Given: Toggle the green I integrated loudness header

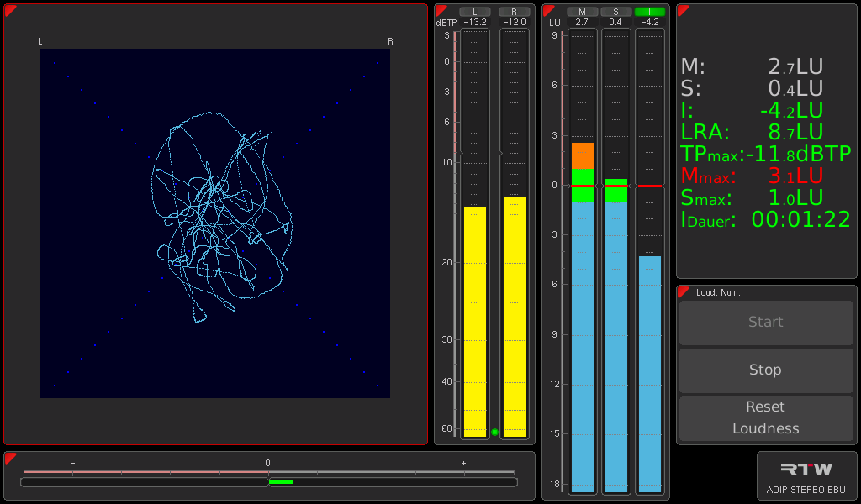Looking at the screenshot, I should 650,12.
